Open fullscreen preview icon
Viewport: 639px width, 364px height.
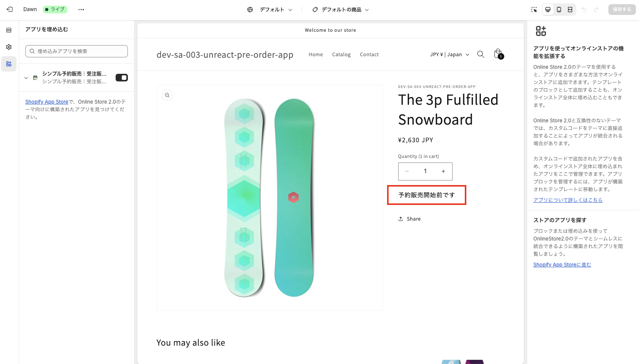click(570, 9)
